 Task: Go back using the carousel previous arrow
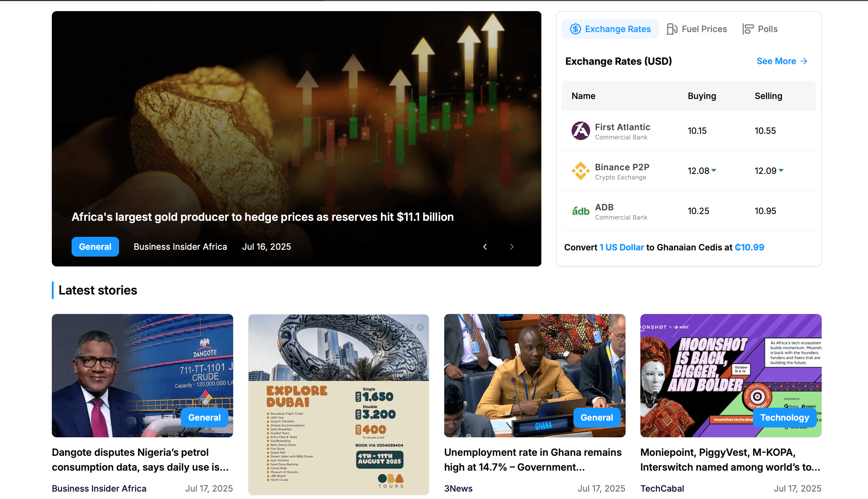point(485,246)
